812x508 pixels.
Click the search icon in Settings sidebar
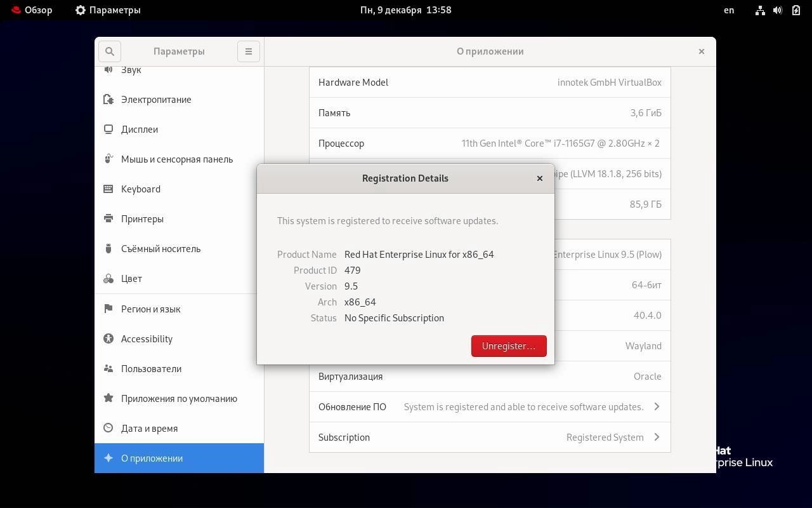[109, 51]
